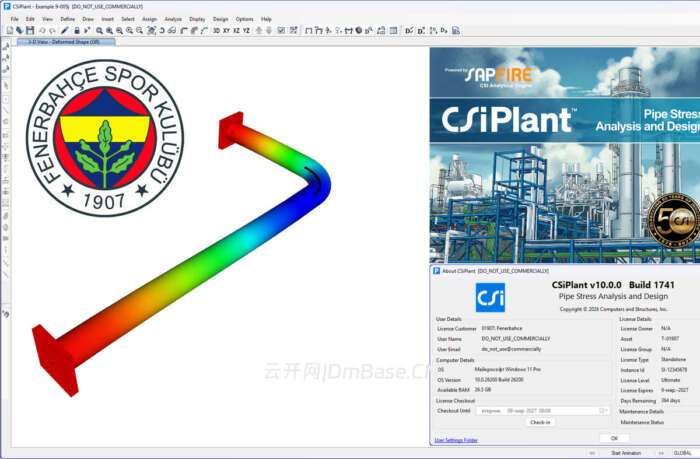This screenshot has width=700, height=459.
Task: Click the Check-in button
Action: click(540, 422)
